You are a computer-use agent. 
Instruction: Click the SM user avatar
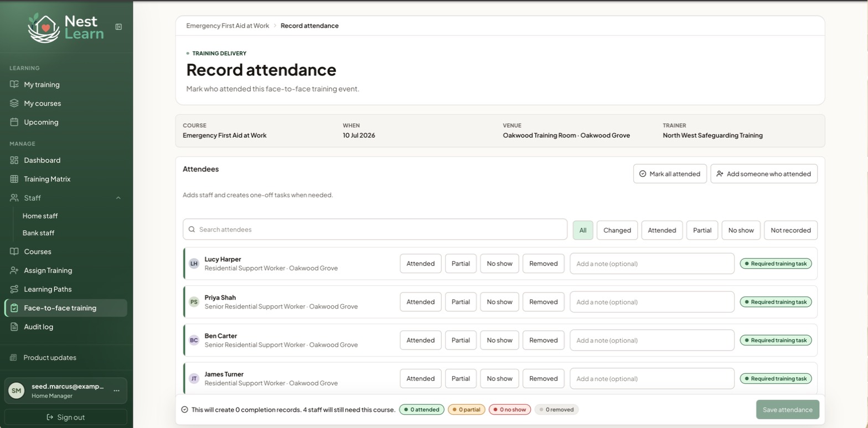(x=17, y=390)
